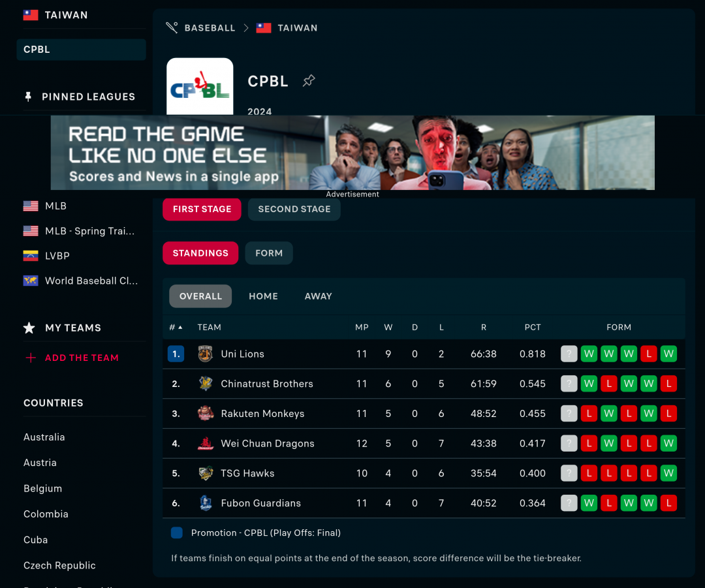The height and width of the screenshot is (588, 705).
Task: Open the MLB pinned league
Action: click(x=55, y=206)
